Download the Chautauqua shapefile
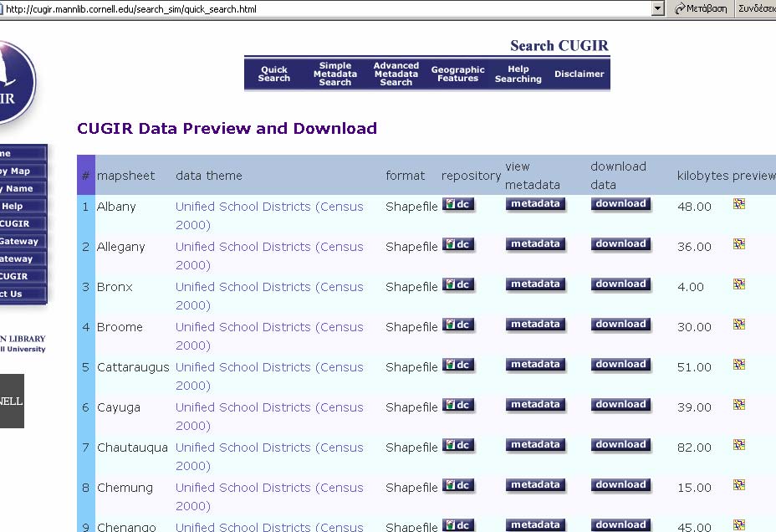 point(620,444)
